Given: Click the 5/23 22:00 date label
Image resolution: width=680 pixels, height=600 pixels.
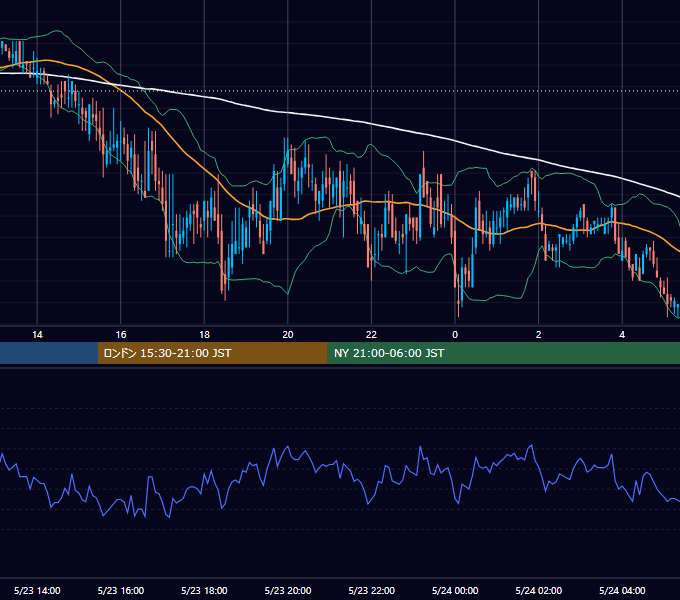Looking at the screenshot, I should click(x=372, y=590).
